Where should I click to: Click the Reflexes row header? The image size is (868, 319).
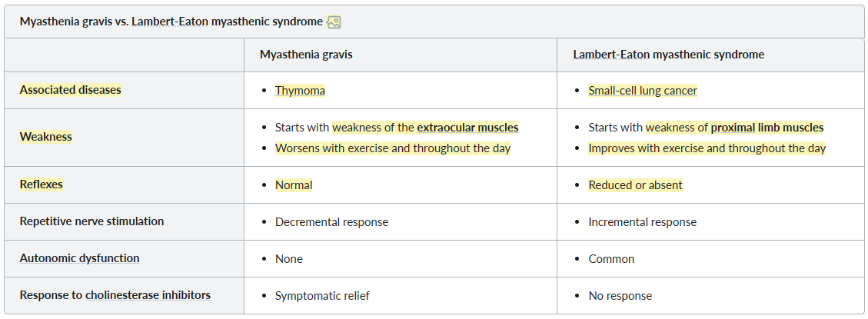(41, 184)
